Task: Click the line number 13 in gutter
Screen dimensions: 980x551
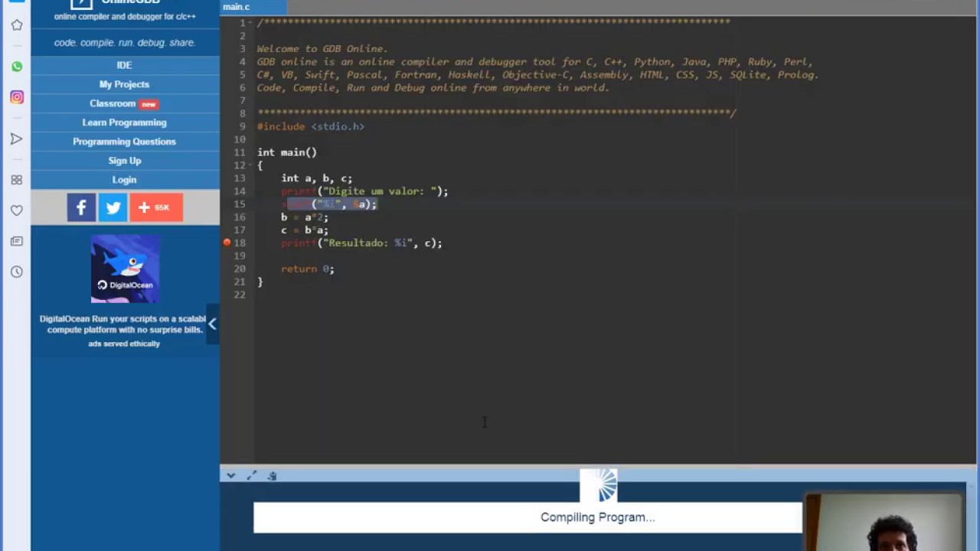Action: coord(240,178)
